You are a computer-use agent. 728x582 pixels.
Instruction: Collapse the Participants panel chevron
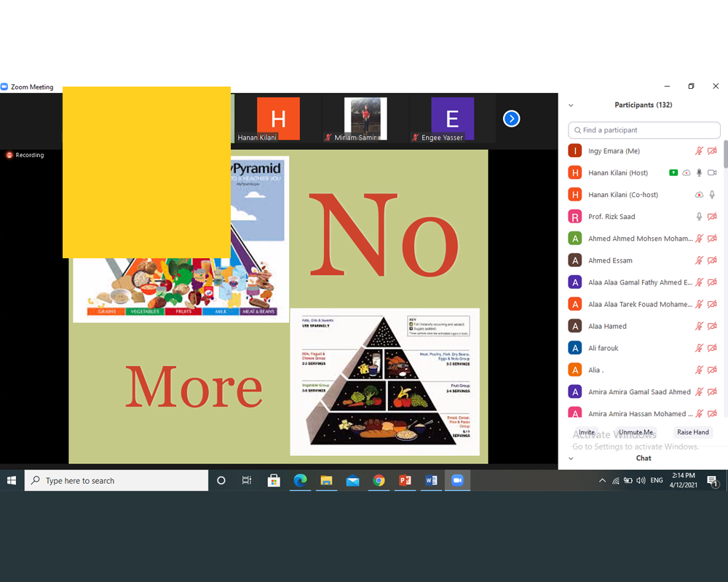[571, 105]
